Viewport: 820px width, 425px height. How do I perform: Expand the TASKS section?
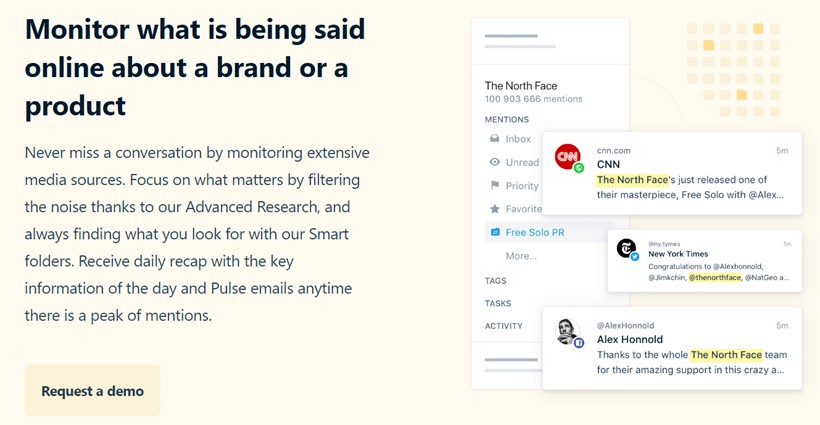pos(498,303)
